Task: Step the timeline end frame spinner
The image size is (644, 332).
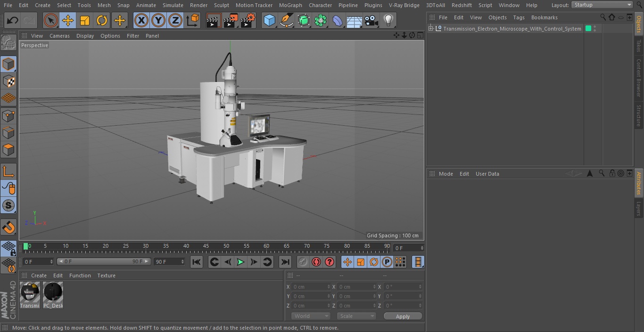Action: point(182,261)
